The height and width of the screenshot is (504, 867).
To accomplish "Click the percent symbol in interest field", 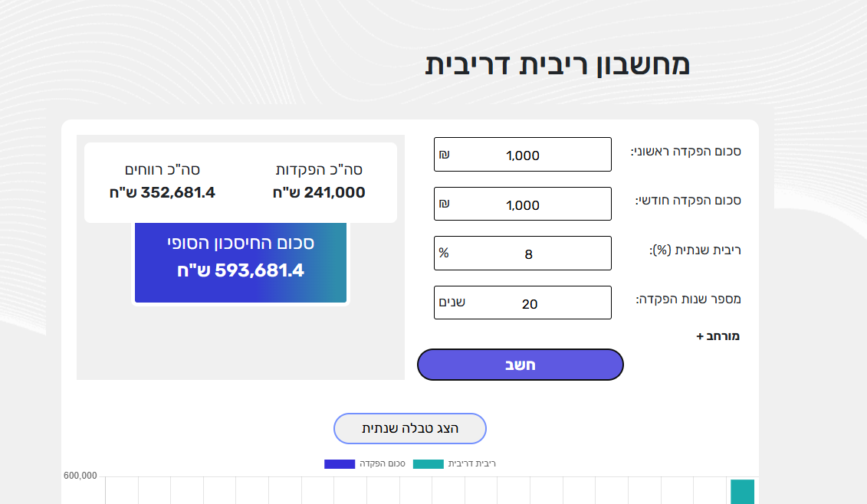I will click(443, 253).
